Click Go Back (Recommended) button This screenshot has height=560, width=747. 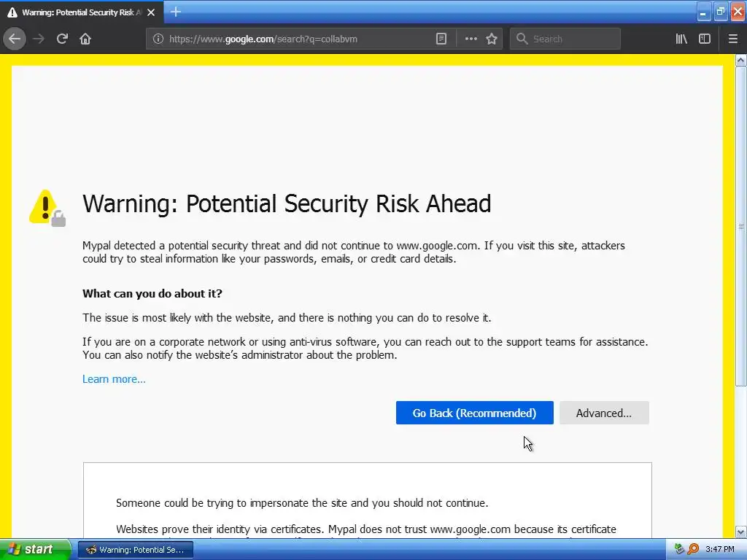coord(474,413)
